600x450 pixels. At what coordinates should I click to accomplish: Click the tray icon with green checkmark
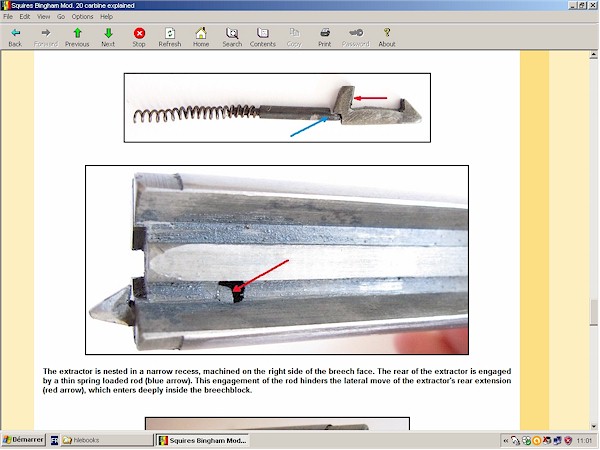[x=526, y=441]
